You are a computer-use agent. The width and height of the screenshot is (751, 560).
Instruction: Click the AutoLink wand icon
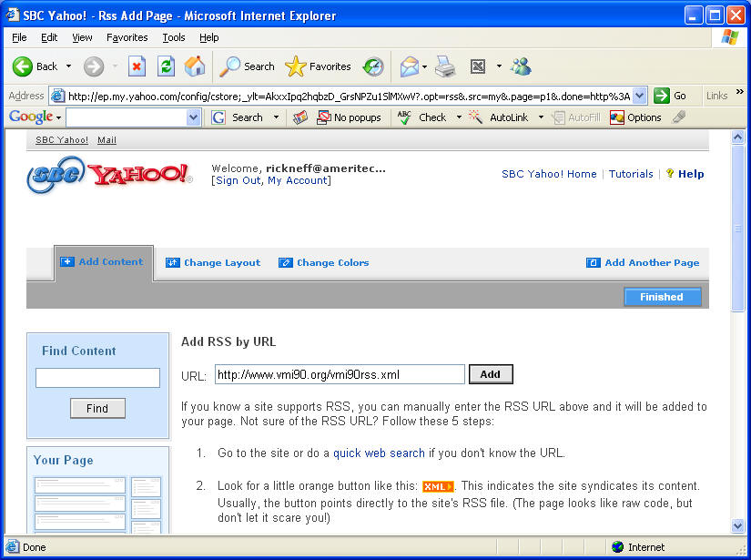coord(475,117)
